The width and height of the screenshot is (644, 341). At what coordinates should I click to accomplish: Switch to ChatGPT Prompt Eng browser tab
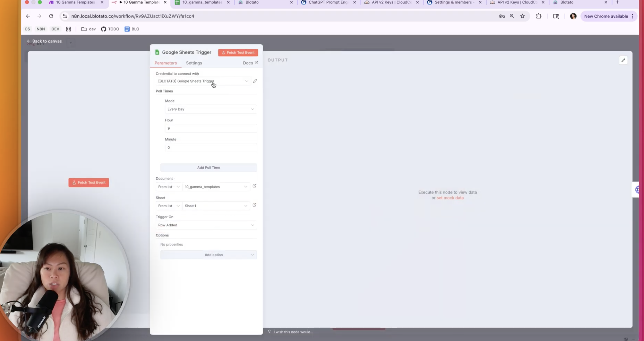click(329, 3)
